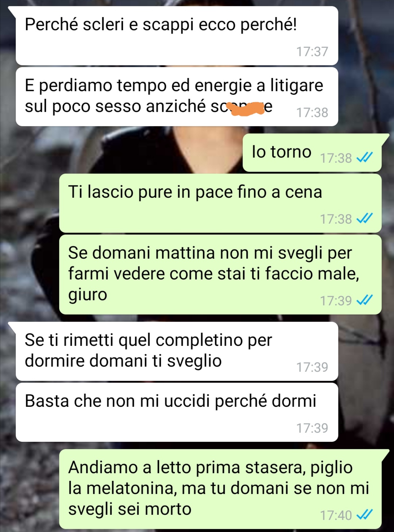Select the 'Perché scleri e scappi' message

point(177,36)
